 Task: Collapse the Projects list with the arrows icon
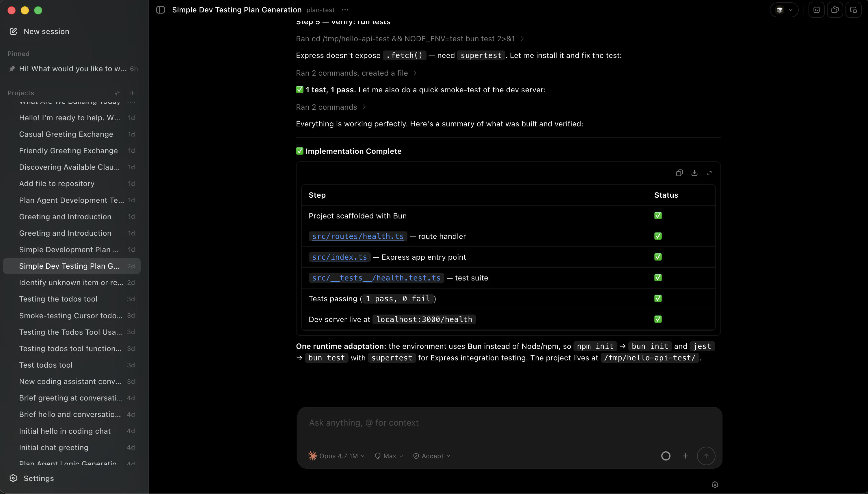click(117, 93)
